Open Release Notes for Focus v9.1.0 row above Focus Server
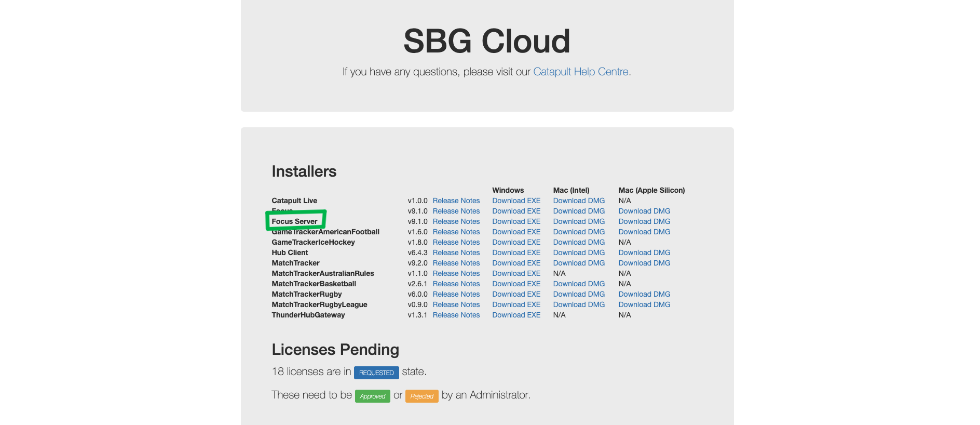 coord(456,211)
